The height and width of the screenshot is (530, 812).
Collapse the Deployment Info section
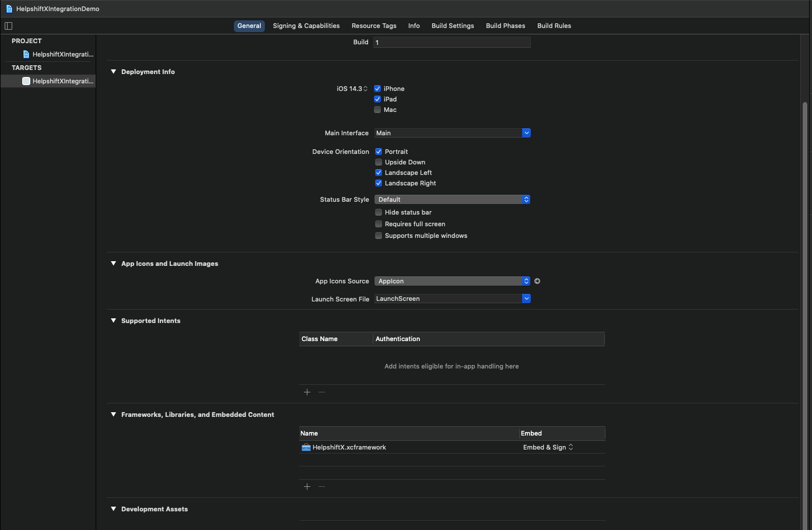pos(114,72)
